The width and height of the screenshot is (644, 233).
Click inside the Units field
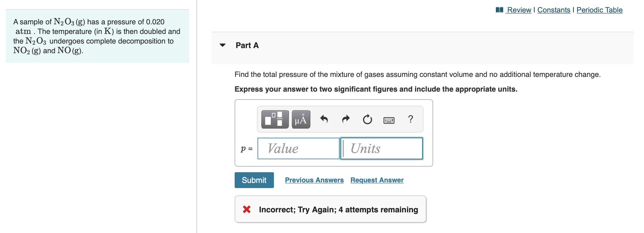381,148
